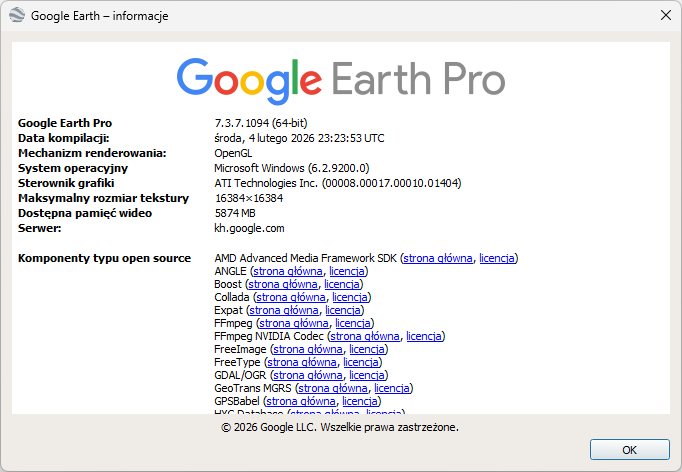Click the 16384×16384 texture size value
Screen dimensions: 682x472
tap(249, 198)
